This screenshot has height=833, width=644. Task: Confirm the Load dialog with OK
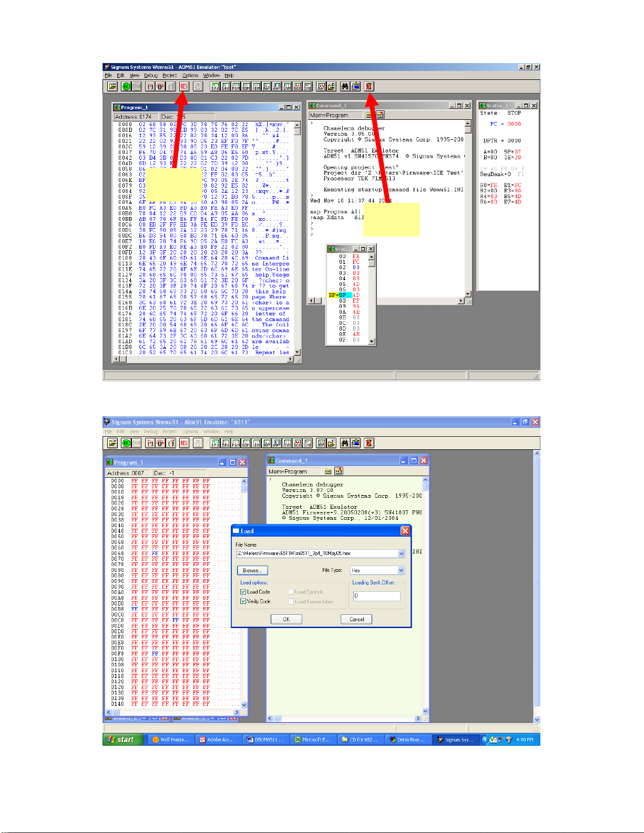click(x=287, y=619)
